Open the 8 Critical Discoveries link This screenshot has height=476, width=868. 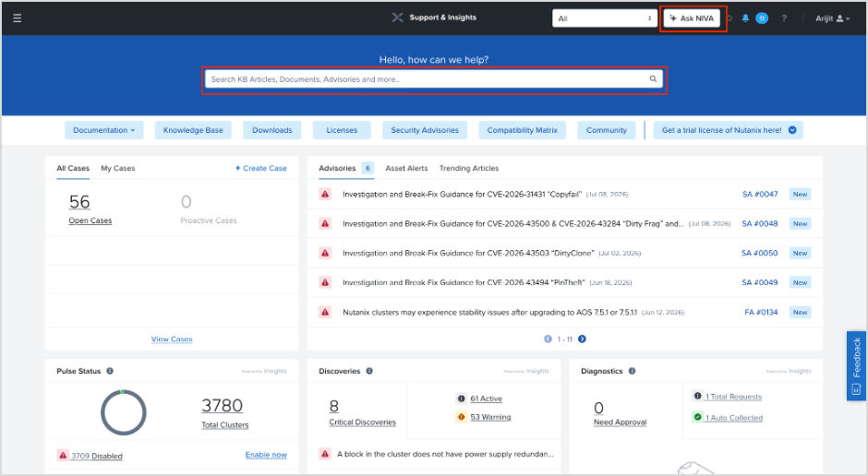tap(363, 413)
